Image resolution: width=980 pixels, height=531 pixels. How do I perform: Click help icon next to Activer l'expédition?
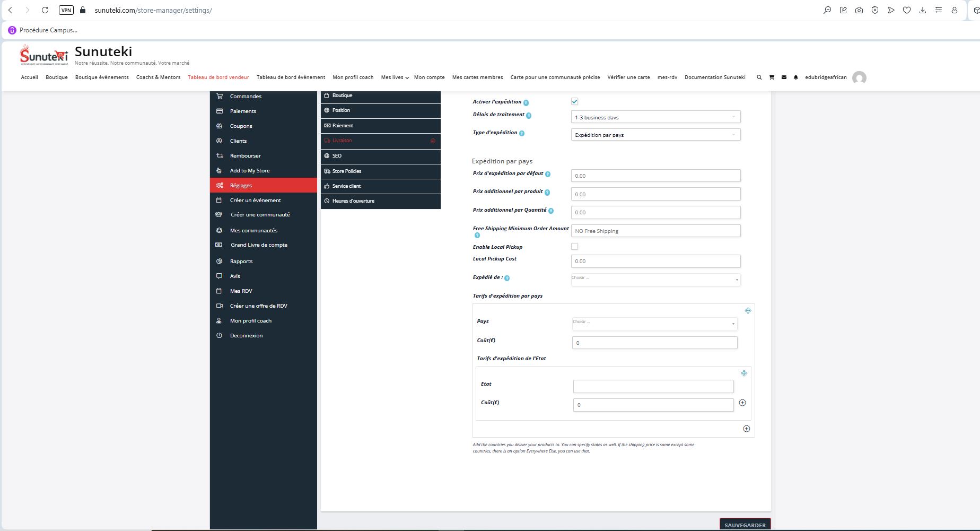pyautogui.click(x=526, y=102)
